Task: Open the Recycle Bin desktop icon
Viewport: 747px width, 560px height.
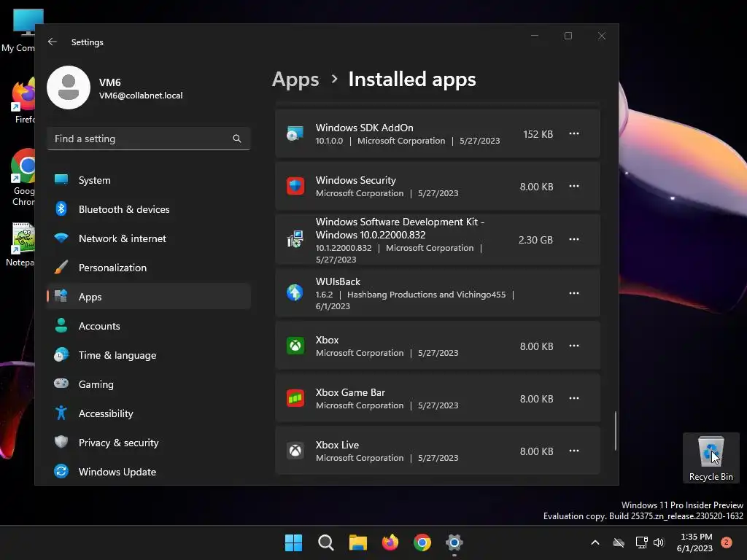Action: pos(711,458)
